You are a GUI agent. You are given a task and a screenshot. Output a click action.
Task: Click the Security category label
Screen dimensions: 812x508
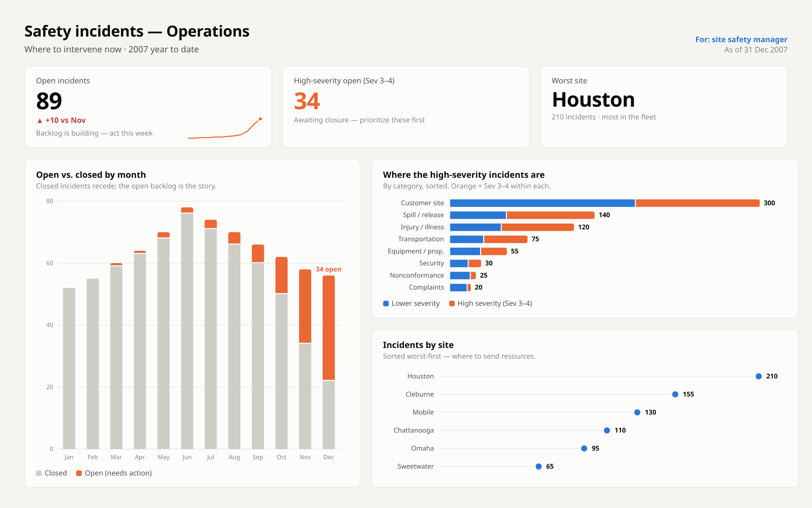431,263
